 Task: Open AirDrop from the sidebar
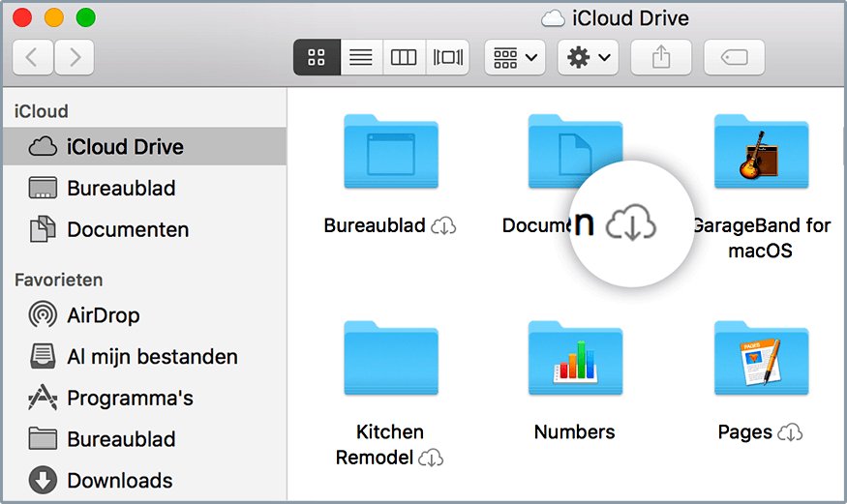[x=103, y=315]
